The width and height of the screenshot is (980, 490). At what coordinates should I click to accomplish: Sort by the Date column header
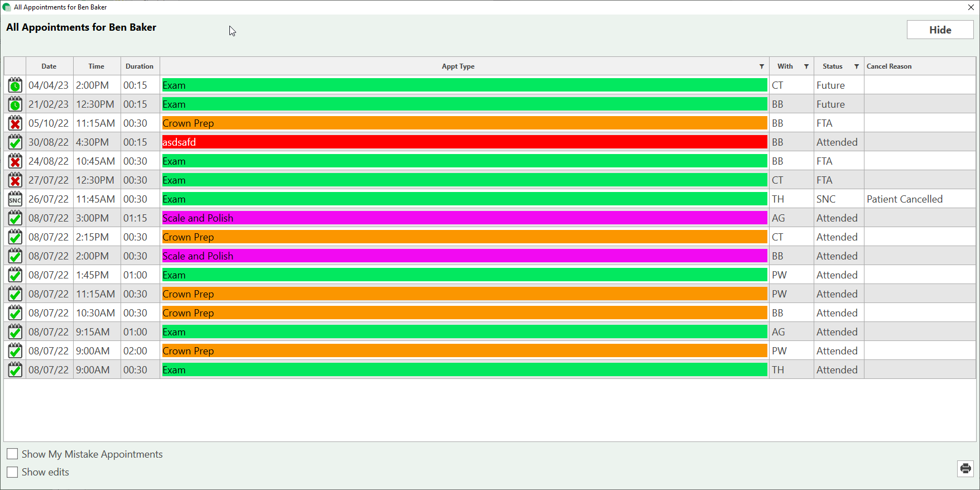coord(49,66)
